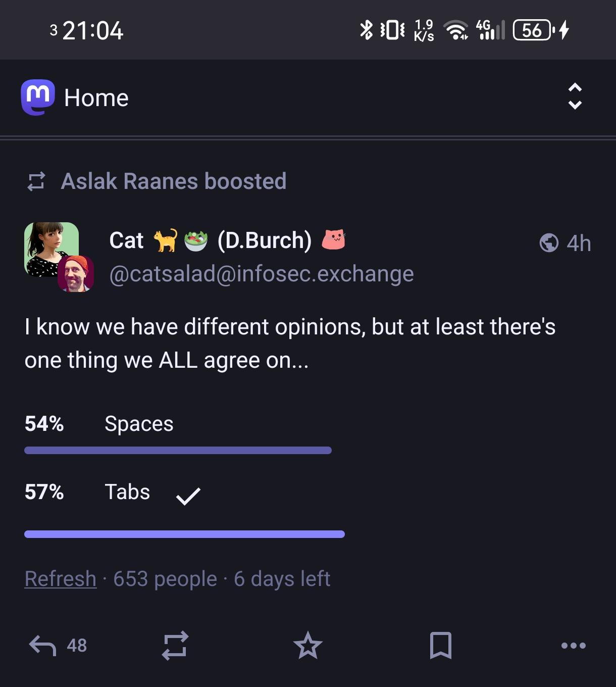Select the Tabs poll option

[127, 492]
